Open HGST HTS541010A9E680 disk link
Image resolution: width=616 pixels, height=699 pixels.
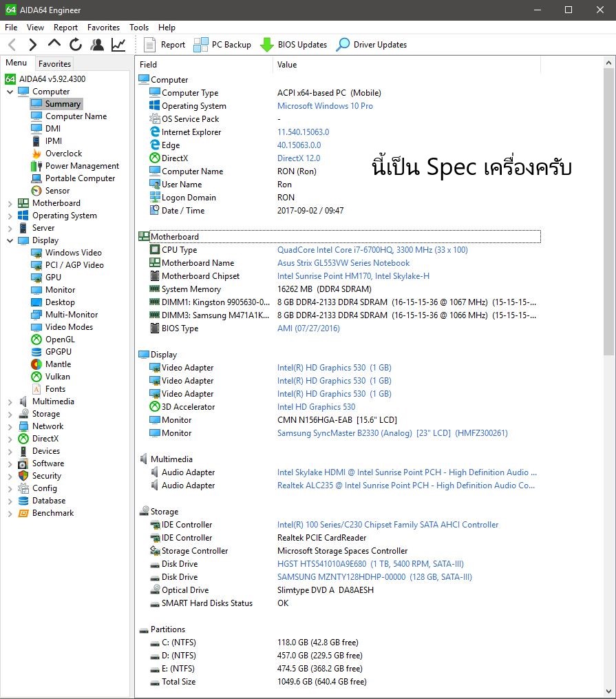(x=370, y=564)
